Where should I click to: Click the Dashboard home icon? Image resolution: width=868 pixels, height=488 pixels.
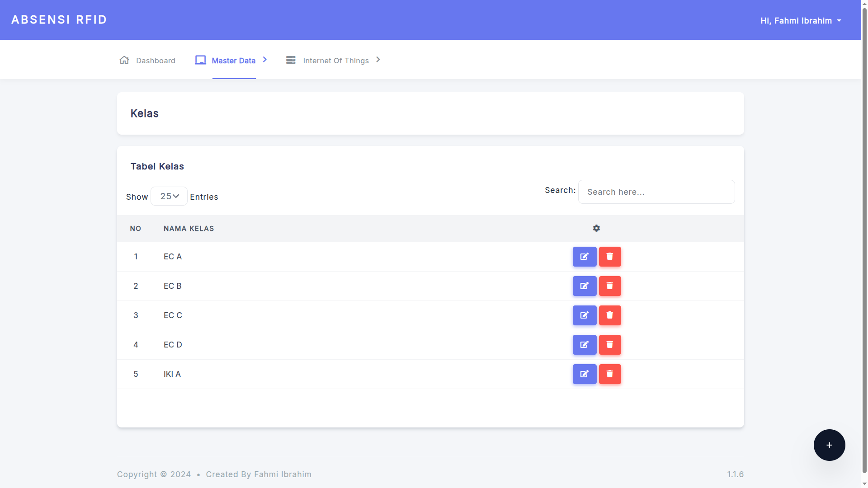pyautogui.click(x=124, y=60)
